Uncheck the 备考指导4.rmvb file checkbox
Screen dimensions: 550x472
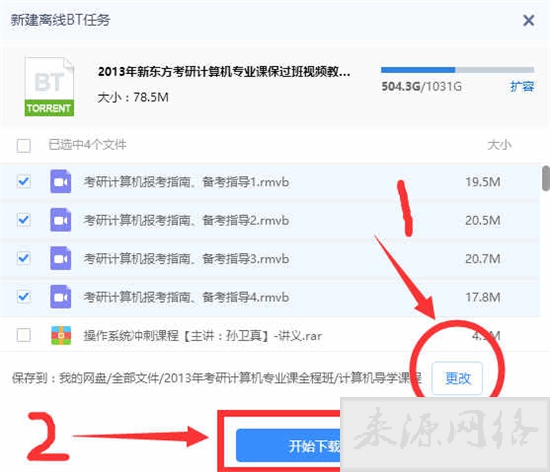pos(24,297)
